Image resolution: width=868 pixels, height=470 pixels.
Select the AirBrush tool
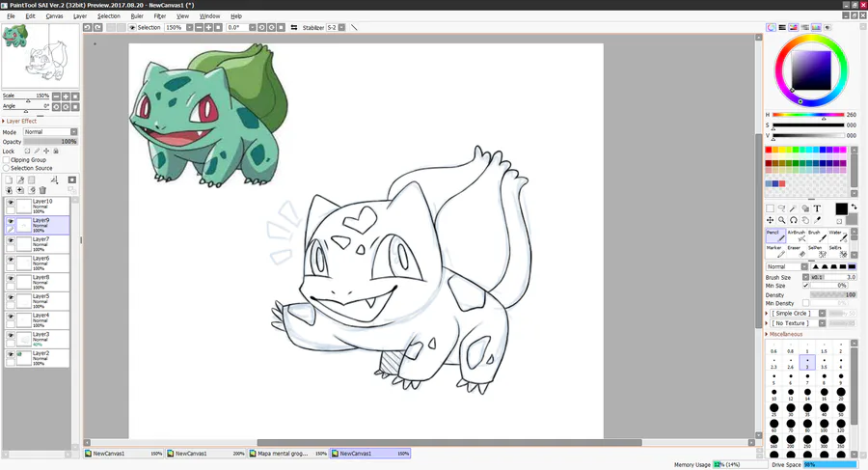(796, 236)
